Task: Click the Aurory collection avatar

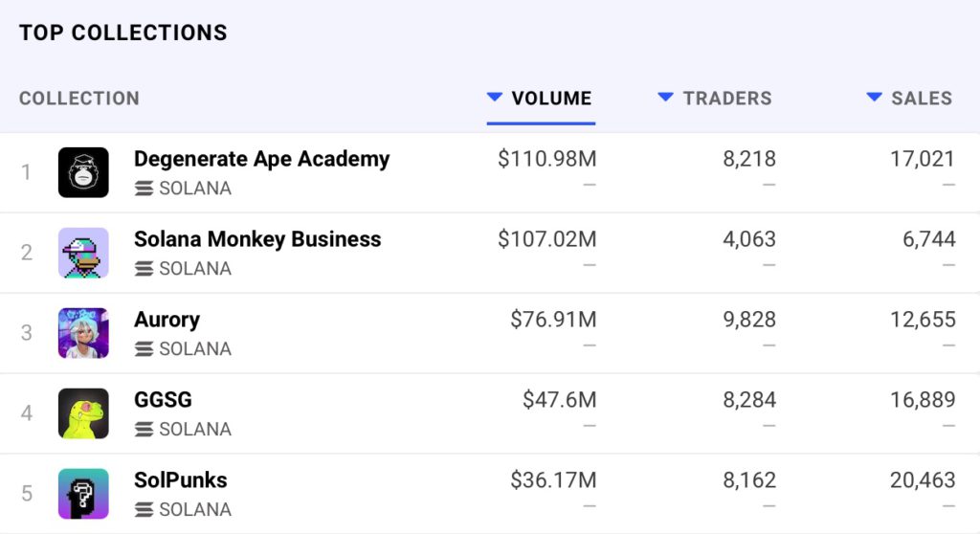Action: pos(83,333)
